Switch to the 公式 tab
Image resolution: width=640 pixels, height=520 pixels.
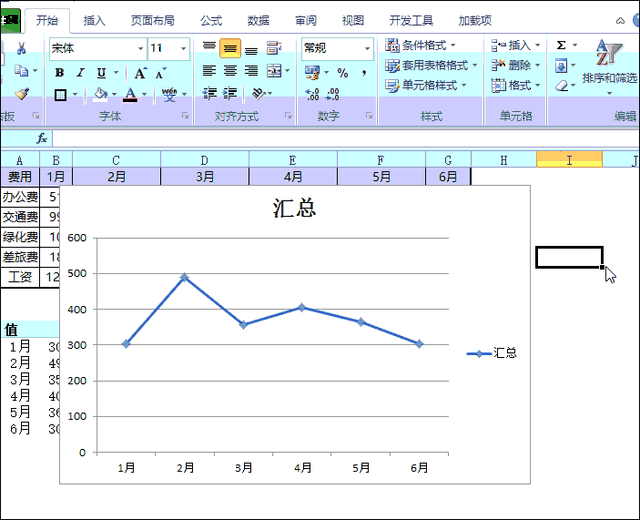click(x=211, y=20)
